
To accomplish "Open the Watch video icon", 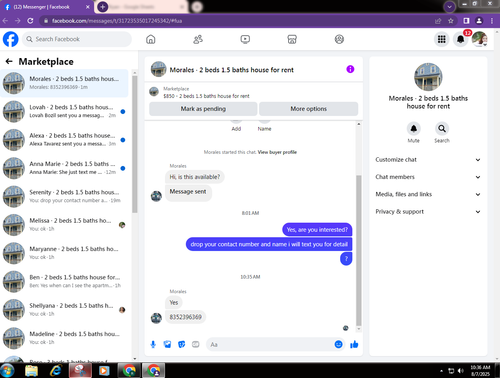I will tap(245, 39).
